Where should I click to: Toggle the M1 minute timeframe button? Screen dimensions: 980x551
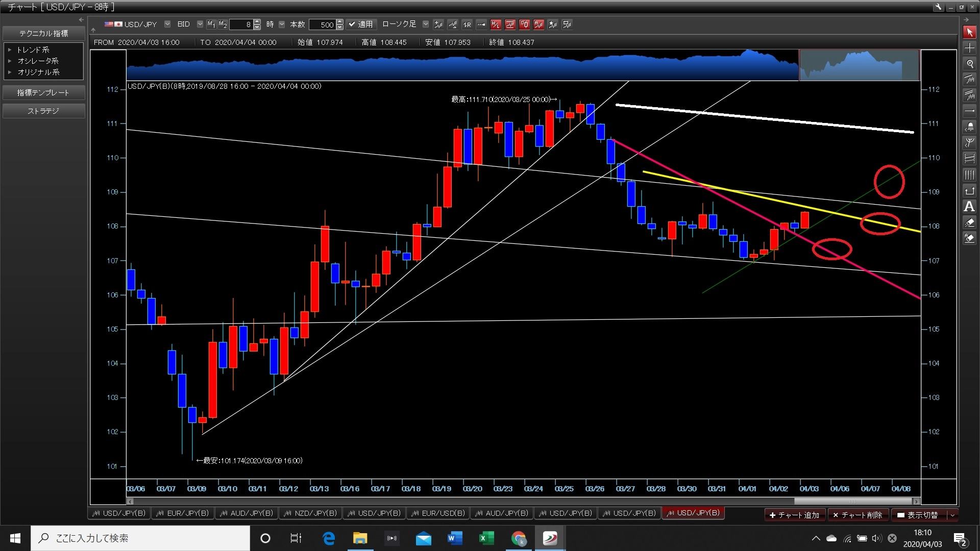(211, 24)
